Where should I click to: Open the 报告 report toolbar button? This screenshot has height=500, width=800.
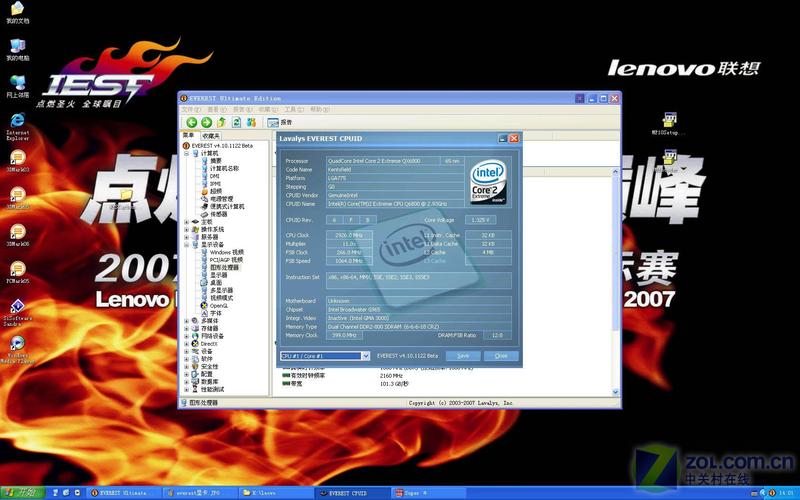(280, 122)
